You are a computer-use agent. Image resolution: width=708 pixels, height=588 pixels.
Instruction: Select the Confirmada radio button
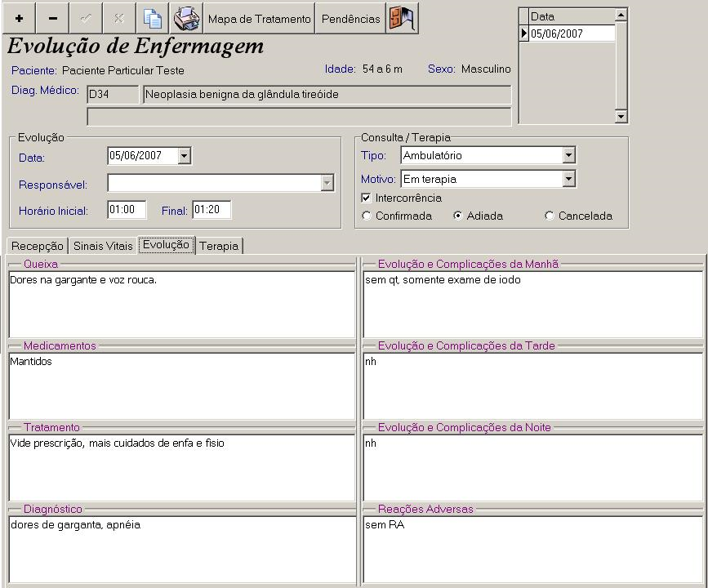[x=366, y=216]
